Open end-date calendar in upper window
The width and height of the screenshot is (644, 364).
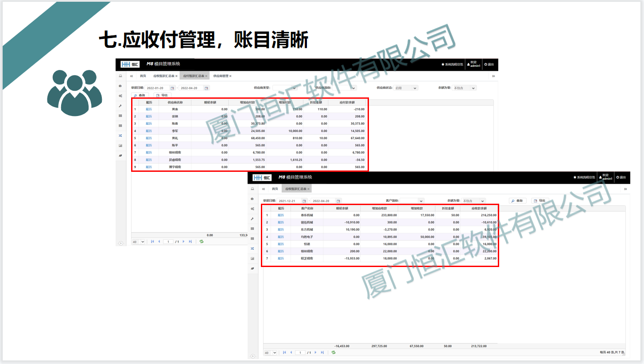click(206, 88)
